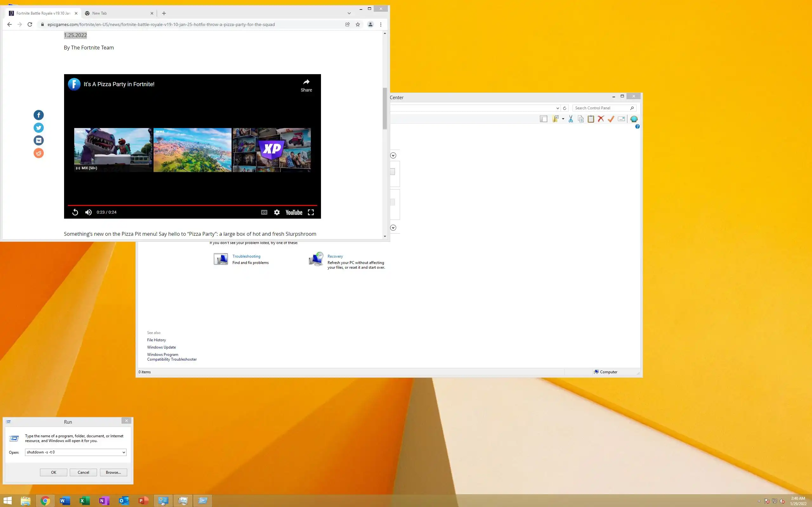Expand the lower Action Center section chevron
Image resolution: width=812 pixels, height=507 pixels.
point(393,228)
